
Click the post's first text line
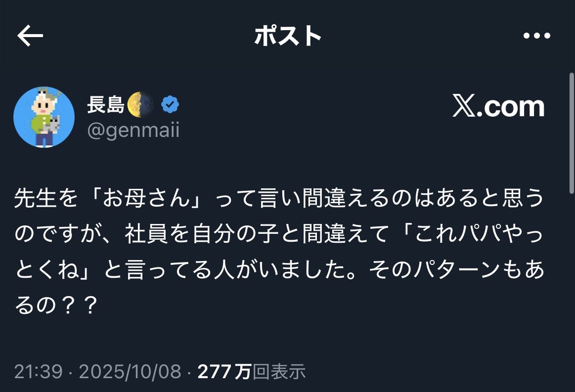[x=279, y=198]
